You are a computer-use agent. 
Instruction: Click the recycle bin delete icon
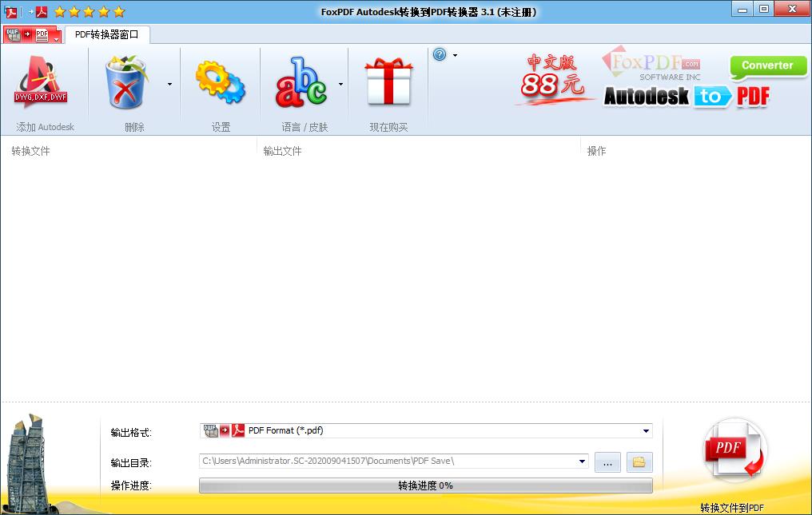pos(126,81)
